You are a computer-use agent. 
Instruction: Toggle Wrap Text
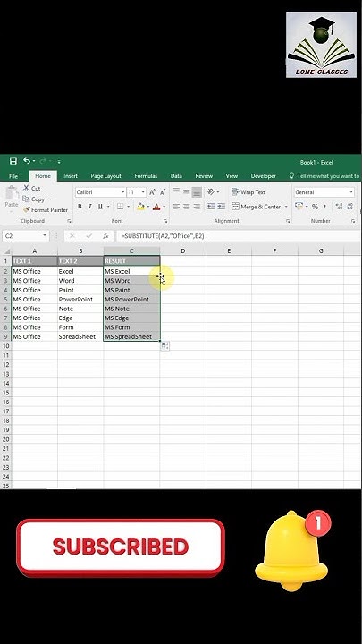click(248, 191)
